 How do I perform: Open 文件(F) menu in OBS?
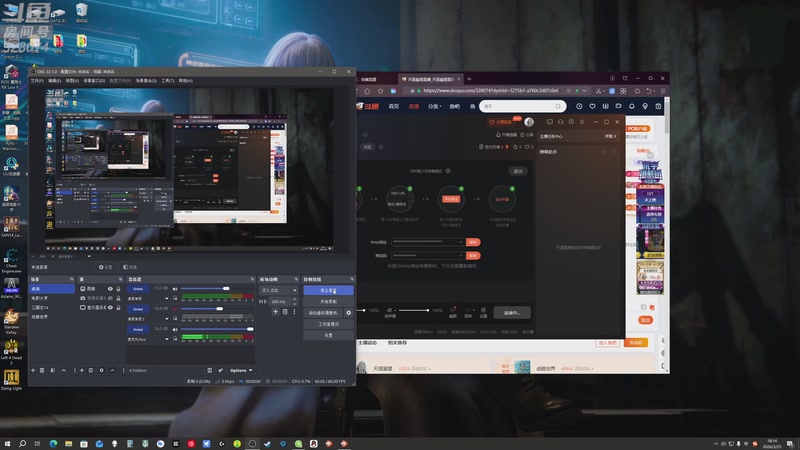(37, 81)
